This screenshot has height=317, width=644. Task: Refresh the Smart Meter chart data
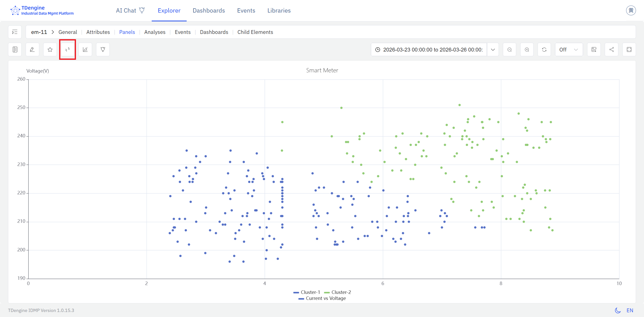(x=544, y=49)
